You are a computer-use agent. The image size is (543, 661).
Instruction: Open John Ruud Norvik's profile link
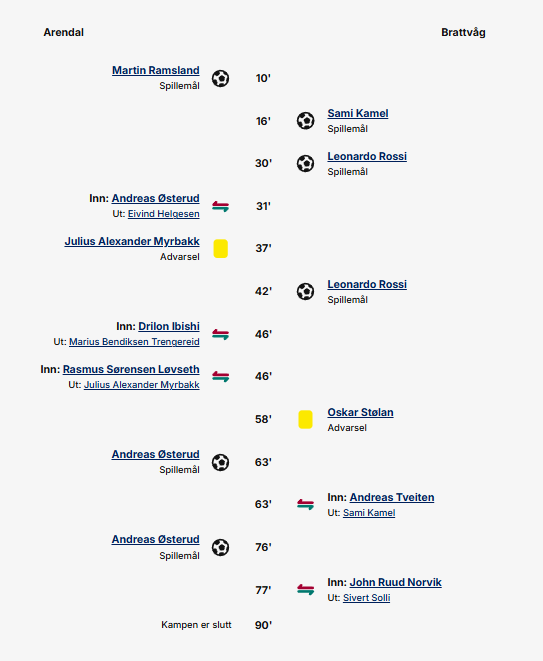pyautogui.click(x=395, y=583)
